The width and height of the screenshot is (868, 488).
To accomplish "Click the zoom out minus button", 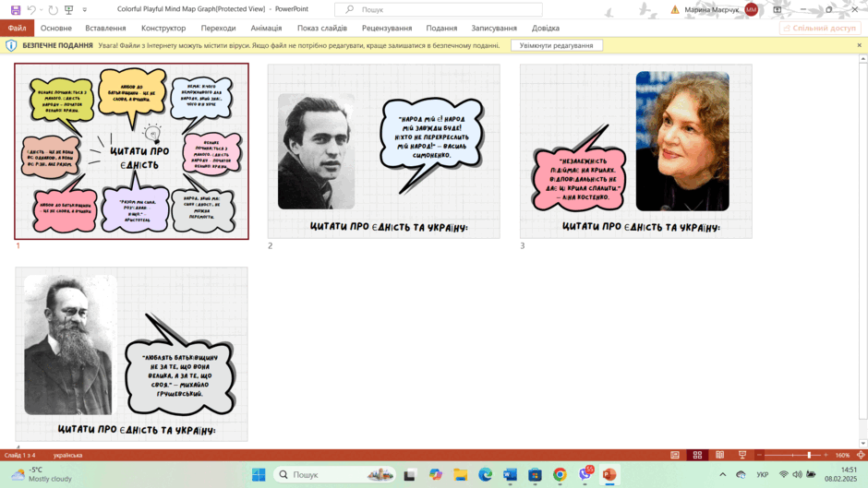I will click(x=759, y=455).
